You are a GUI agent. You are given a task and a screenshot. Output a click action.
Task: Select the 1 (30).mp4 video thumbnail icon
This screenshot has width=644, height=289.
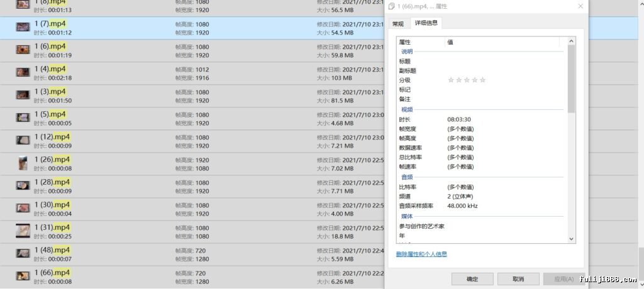(x=23, y=208)
